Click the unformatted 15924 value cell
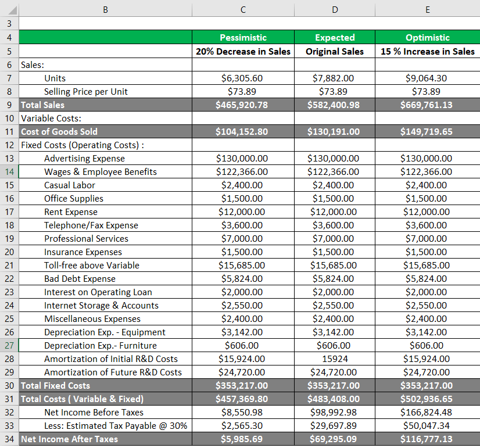 pyautogui.click(x=335, y=359)
